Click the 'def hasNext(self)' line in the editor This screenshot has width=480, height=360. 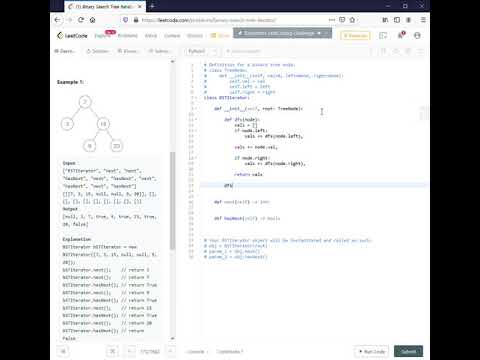pyautogui.click(x=247, y=218)
